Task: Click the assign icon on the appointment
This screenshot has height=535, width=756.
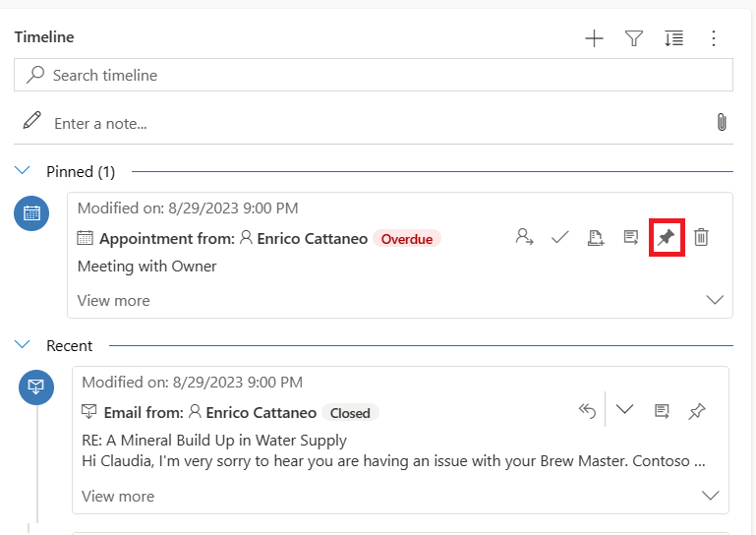Action: pyautogui.click(x=524, y=237)
